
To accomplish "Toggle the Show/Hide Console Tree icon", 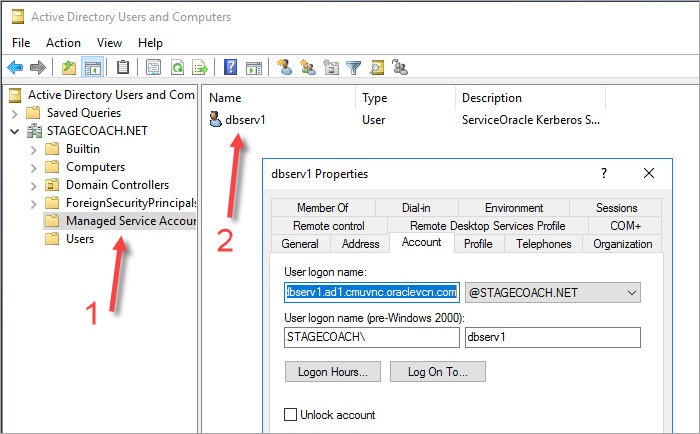I will [93, 68].
